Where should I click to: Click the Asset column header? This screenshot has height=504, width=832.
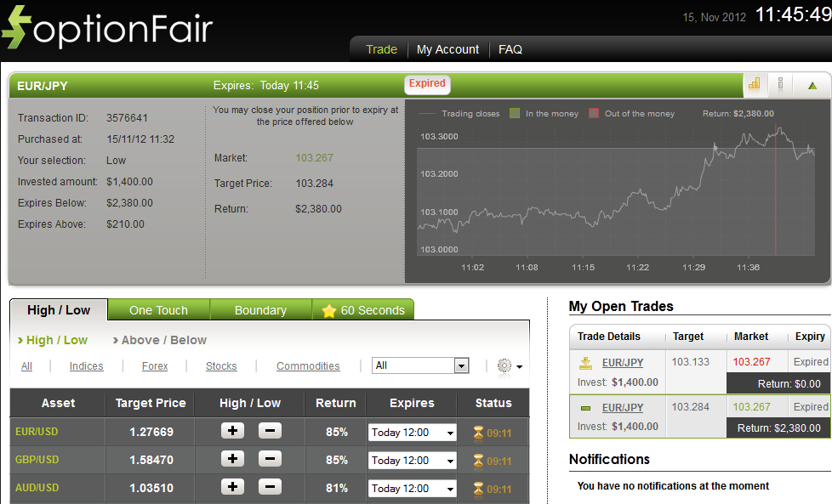pyautogui.click(x=59, y=404)
